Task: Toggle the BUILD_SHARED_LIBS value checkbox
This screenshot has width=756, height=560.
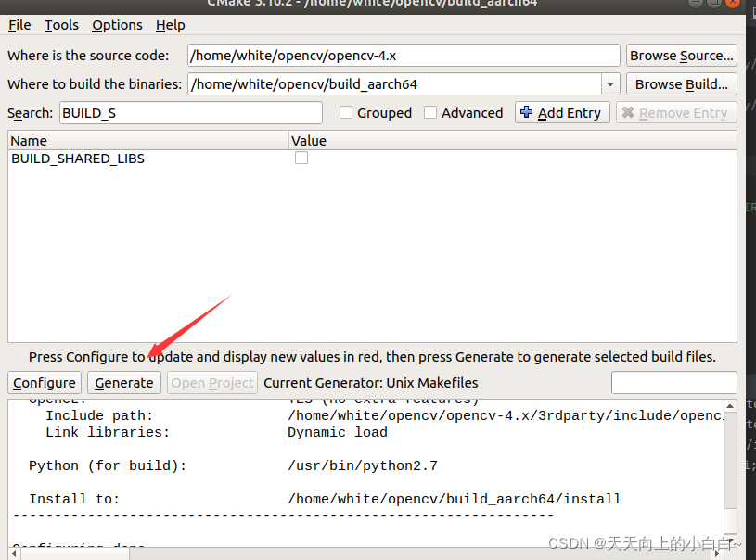Action: click(301, 158)
